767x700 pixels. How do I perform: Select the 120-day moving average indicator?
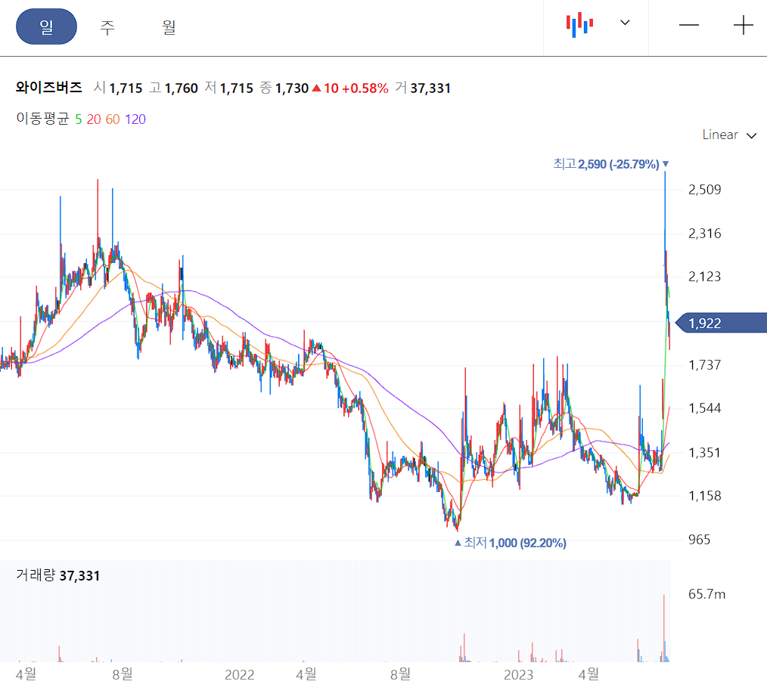[x=135, y=119]
